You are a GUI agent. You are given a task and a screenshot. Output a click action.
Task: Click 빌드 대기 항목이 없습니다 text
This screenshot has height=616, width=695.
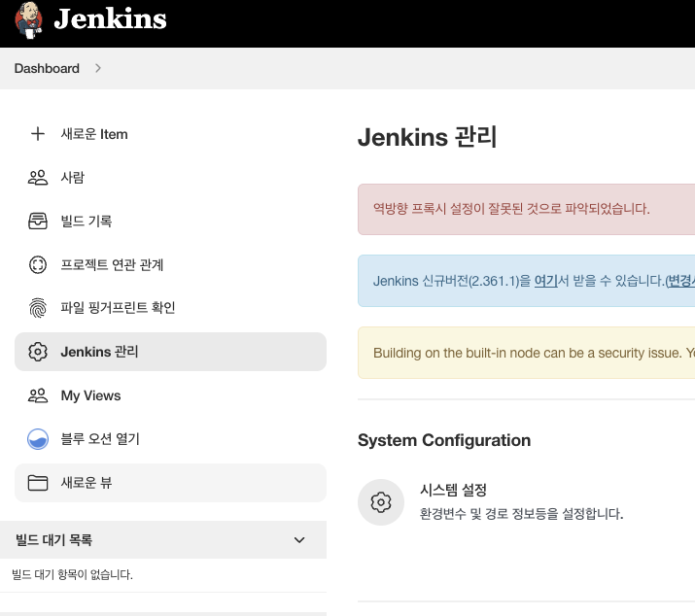72,575
